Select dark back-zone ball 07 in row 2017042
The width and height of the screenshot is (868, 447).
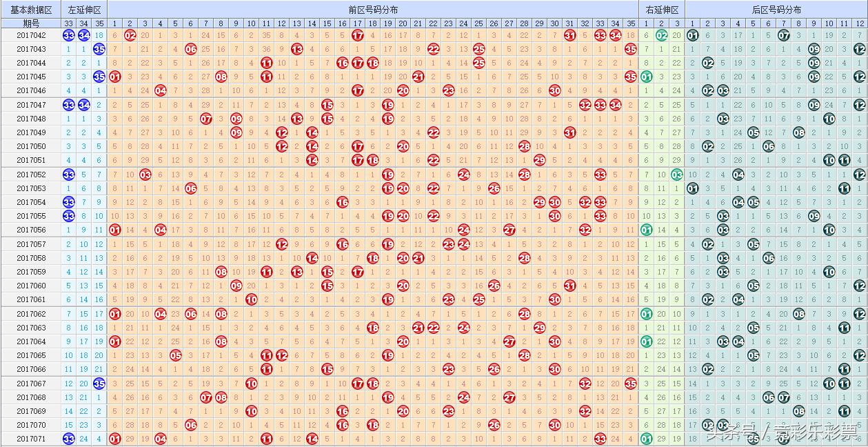point(784,35)
